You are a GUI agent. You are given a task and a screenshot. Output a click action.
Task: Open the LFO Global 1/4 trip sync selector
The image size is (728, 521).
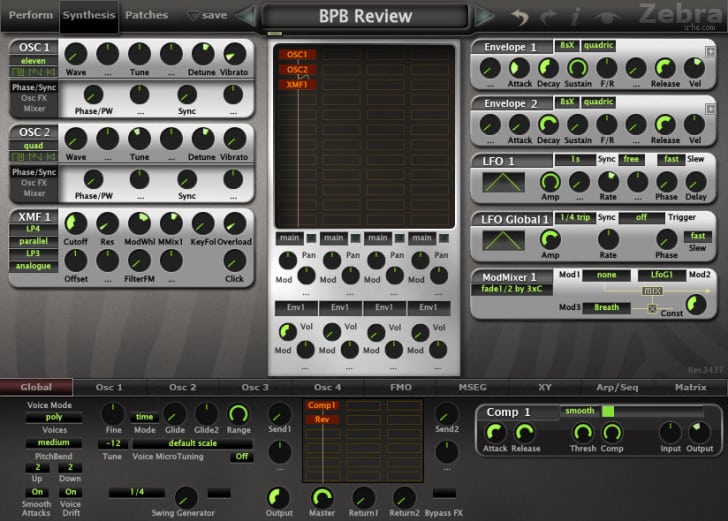[x=575, y=217]
